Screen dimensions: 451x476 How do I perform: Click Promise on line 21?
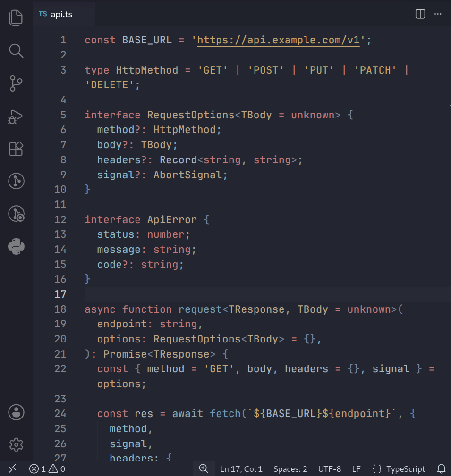(x=125, y=354)
